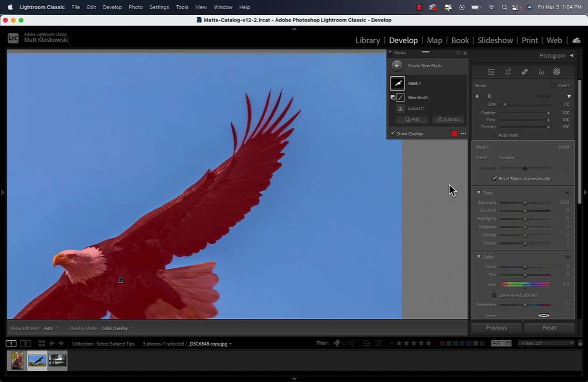Open Show Edit Pins Auto dropdown
The width and height of the screenshot is (588, 382).
(x=50, y=329)
